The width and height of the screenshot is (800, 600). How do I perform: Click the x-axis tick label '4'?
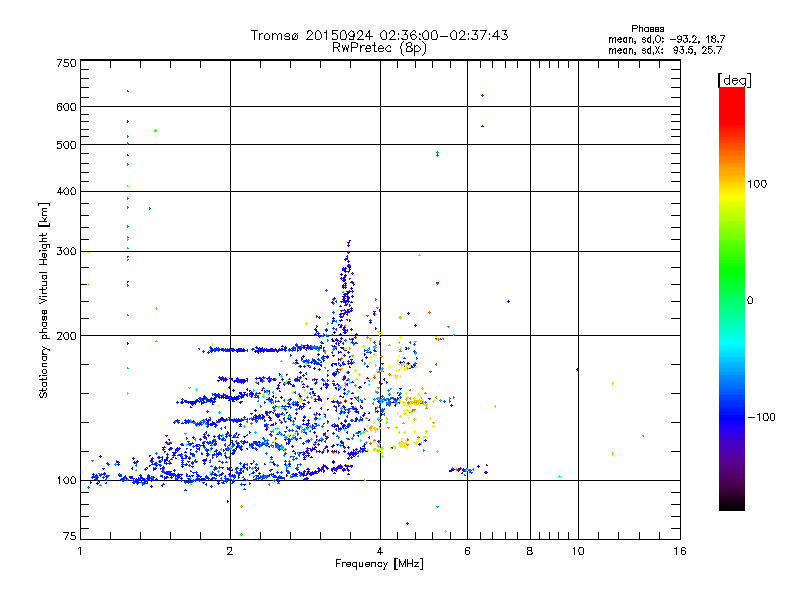pyautogui.click(x=380, y=551)
